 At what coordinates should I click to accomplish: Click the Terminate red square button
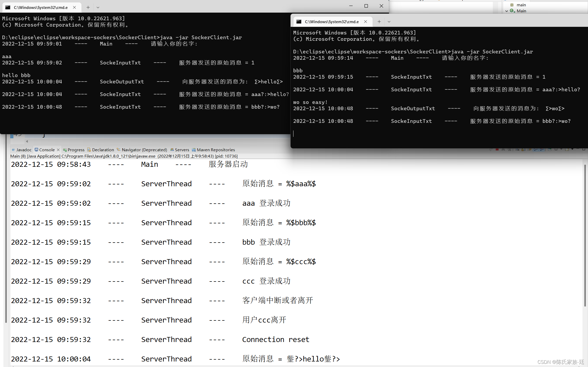(497, 150)
